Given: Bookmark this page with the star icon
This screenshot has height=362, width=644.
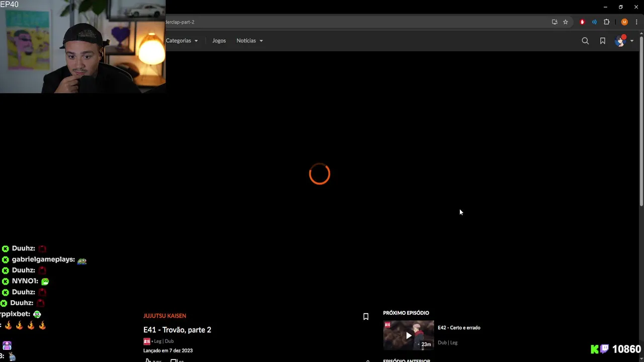Looking at the screenshot, I should [x=566, y=22].
